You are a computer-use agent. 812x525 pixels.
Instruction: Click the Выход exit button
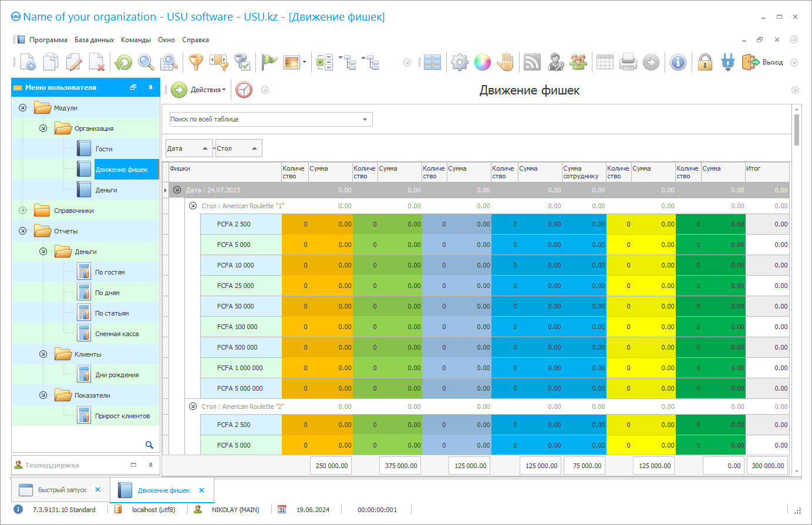tap(763, 62)
